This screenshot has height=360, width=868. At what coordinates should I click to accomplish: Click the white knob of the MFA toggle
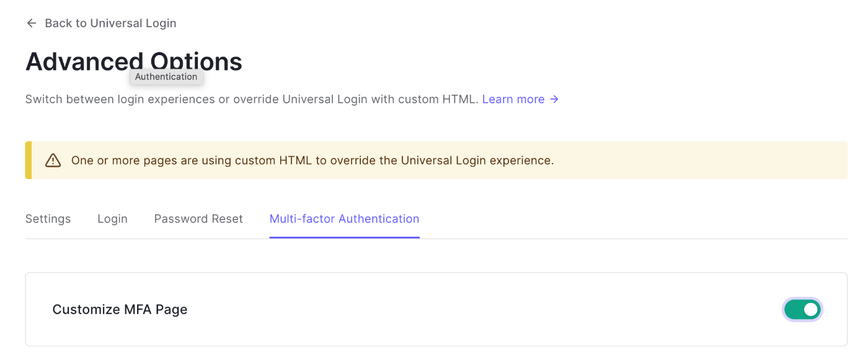[810, 309]
